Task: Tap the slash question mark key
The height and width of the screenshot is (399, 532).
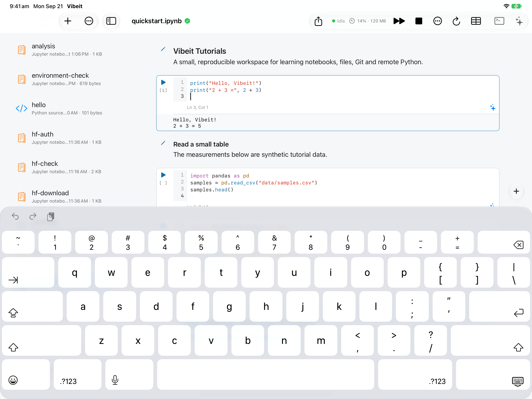Action: [x=431, y=341]
